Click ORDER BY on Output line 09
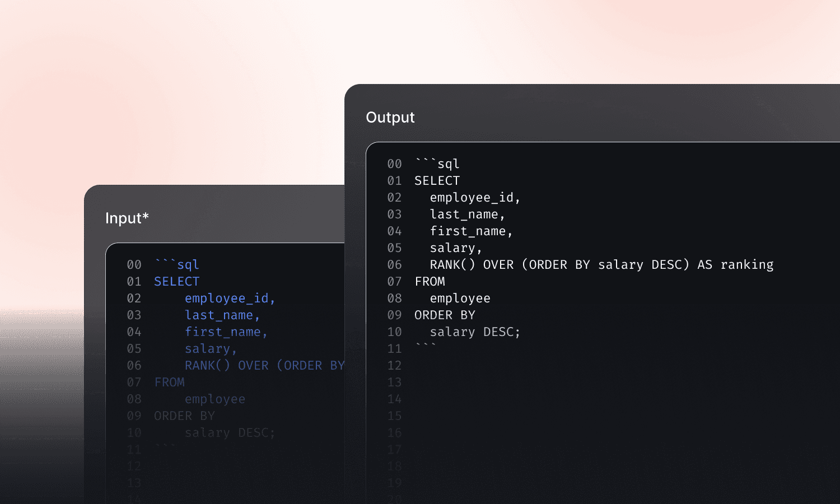Screen dimensions: 840x504 click(x=445, y=315)
